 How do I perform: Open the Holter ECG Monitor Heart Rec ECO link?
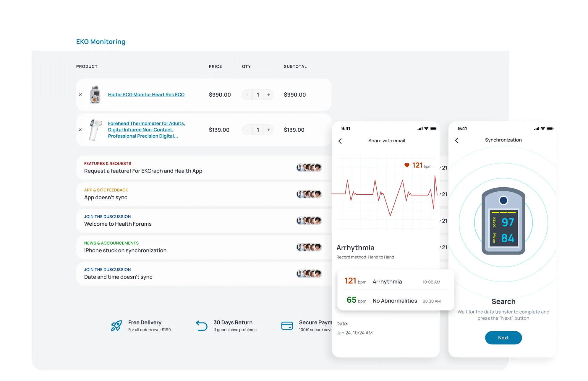[x=146, y=95]
